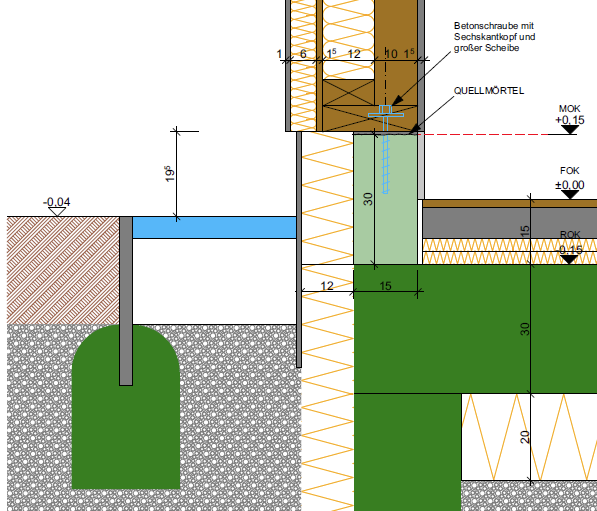This screenshot has width=597, height=511.
Task: Click the ROK -0.15 elevation marker triangle
Action: [x=569, y=260]
